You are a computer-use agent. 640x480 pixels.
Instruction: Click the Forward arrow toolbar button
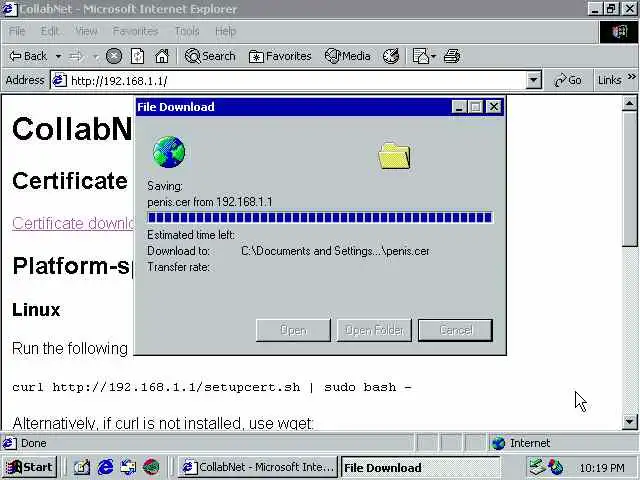tap(76, 56)
